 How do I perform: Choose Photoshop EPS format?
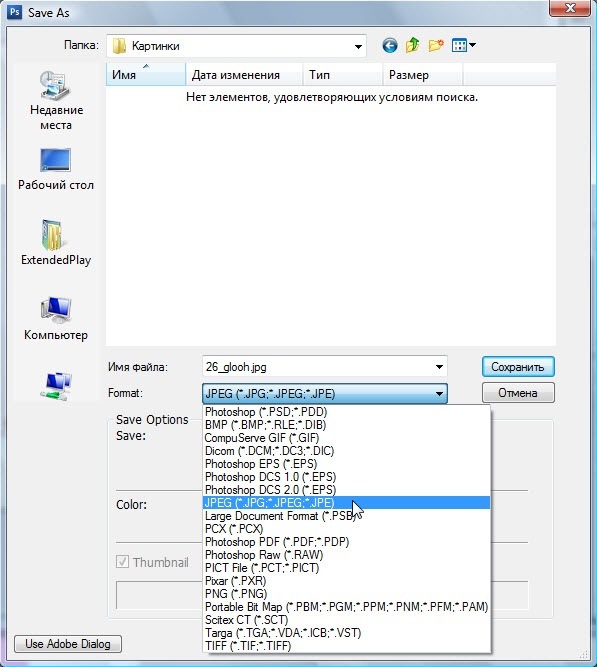346,464
